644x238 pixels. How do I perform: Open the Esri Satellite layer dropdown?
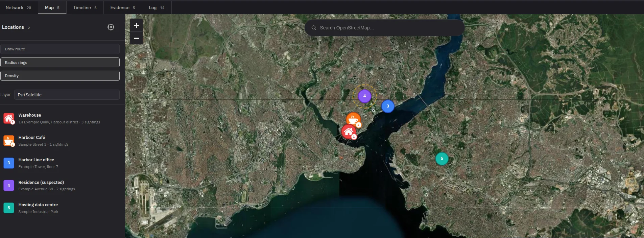[67, 95]
